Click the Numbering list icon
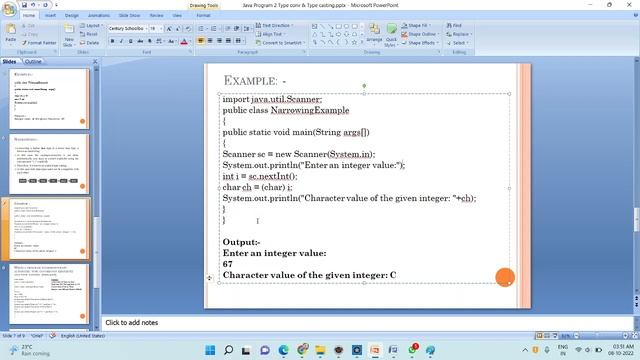Screen dimensions: 640x360 [214, 29]
